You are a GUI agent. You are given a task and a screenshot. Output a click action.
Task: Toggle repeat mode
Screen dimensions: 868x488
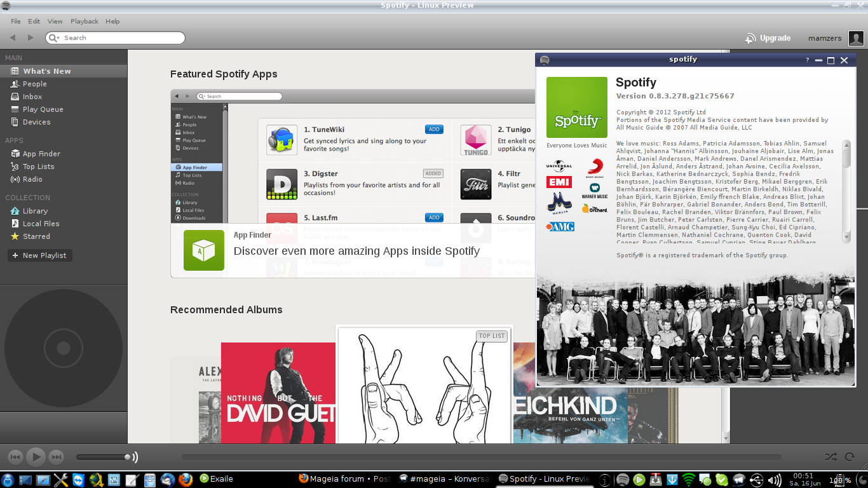[x=850, y=456]
